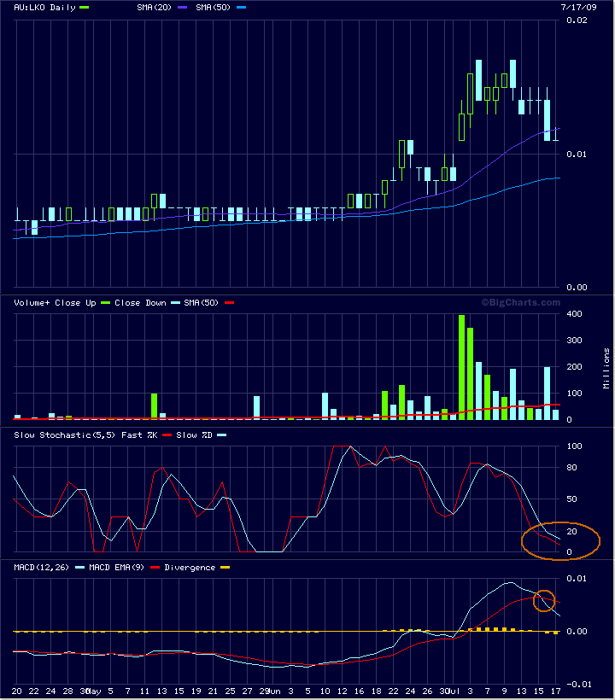This screenshot has width=615, height=700.
Task: Click the cyan Close Down legend swatch
Action: pyautogui.click(x=175, y=303)
